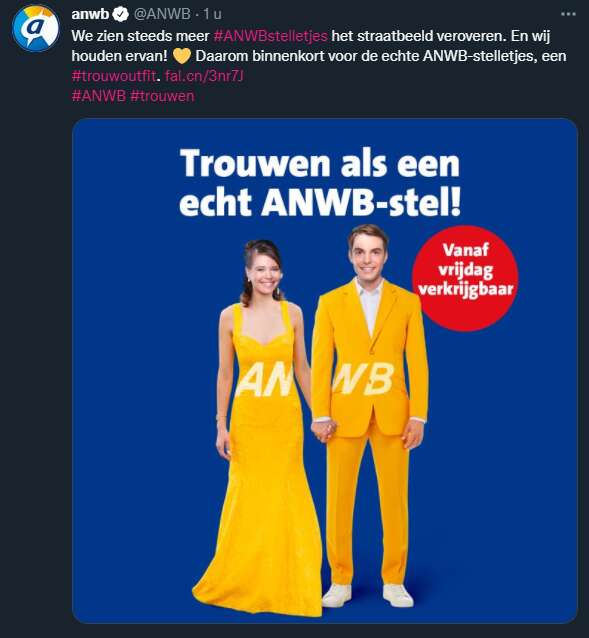The image size is (589, 638).
Task: Open the ANWB profile avatar
Action: tap(36, 28)
